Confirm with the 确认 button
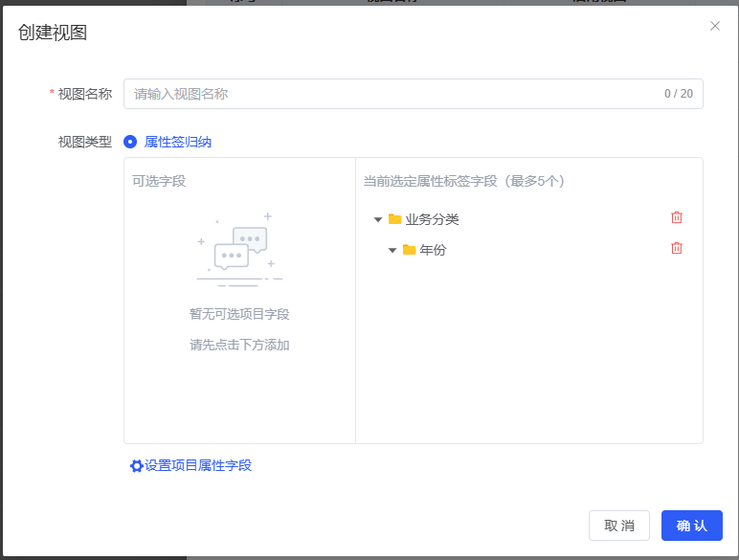This screenshot has width=739, height=560. click(x=691, y=526)
